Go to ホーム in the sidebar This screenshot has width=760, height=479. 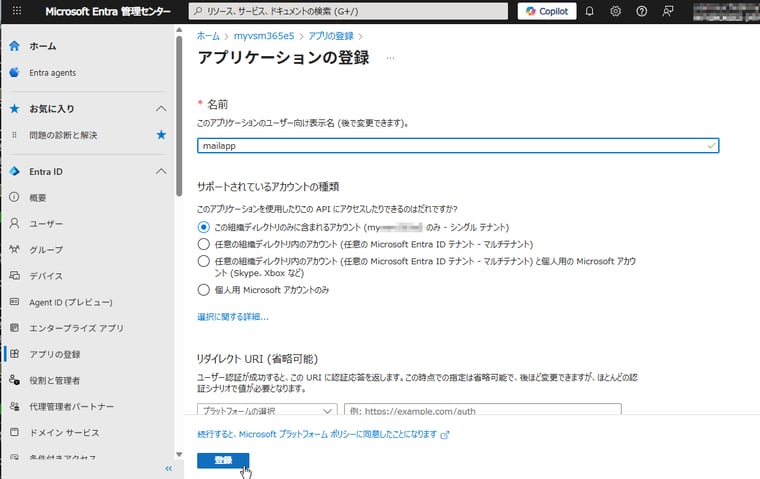tap(43, 46)
